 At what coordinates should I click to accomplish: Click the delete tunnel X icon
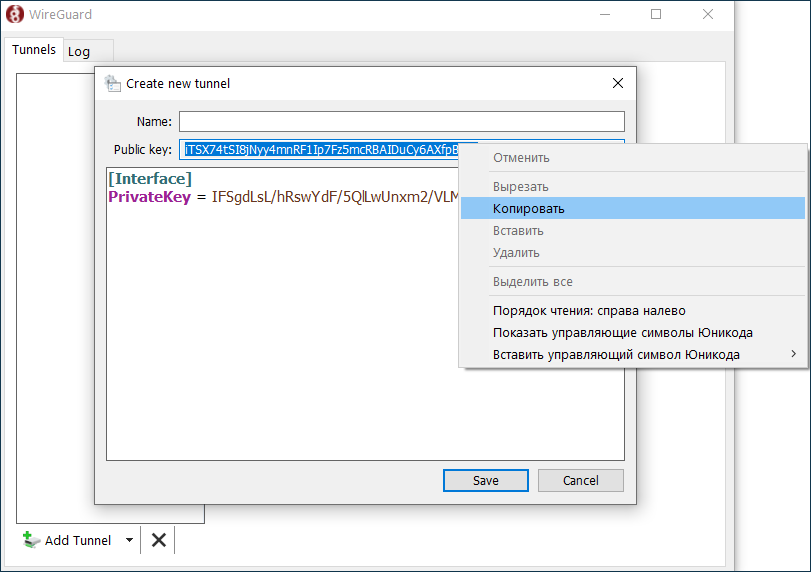(x=158, y=540)
